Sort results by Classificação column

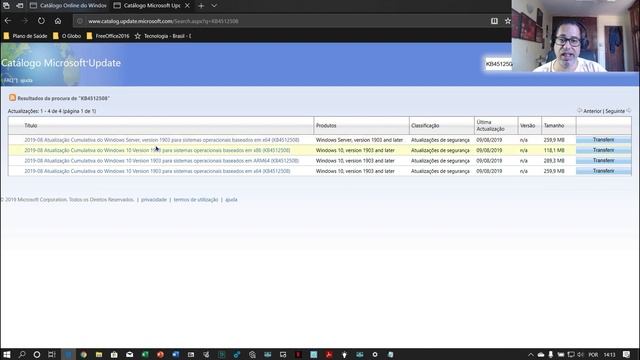click(425, 126)
